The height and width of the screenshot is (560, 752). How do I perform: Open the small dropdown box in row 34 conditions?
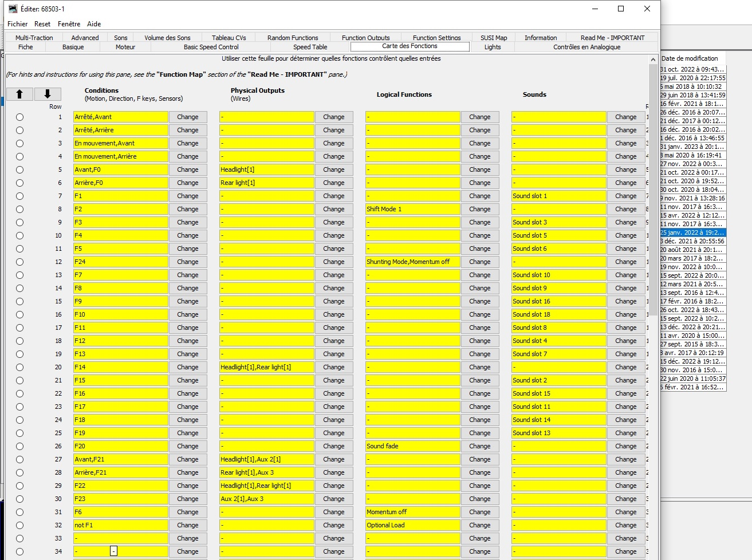click(x=113, y=551)
